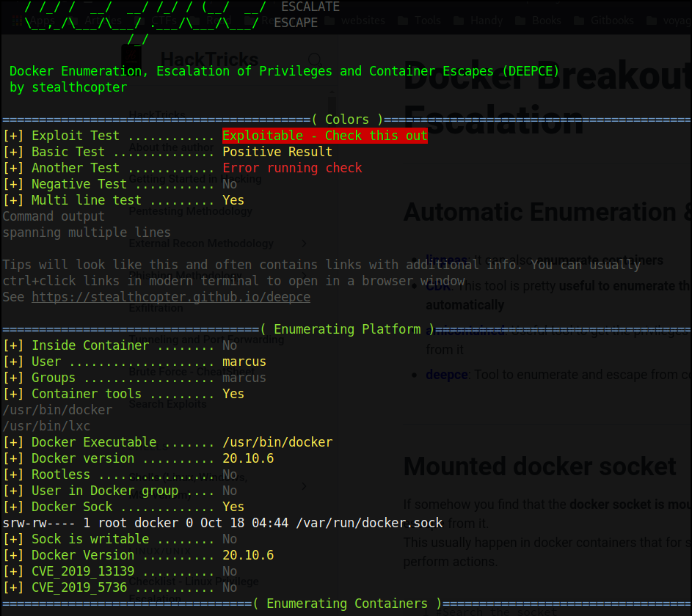The width and height of the screenshot is (692, 616).
Task: Open the linpeas link in the list
Action: coord(445,260)
